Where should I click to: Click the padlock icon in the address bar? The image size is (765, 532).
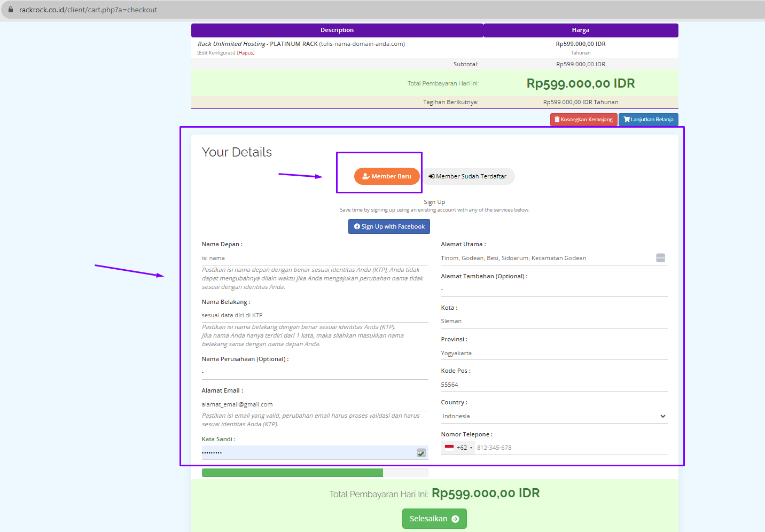pyautogui.click(x=10, y=10)
